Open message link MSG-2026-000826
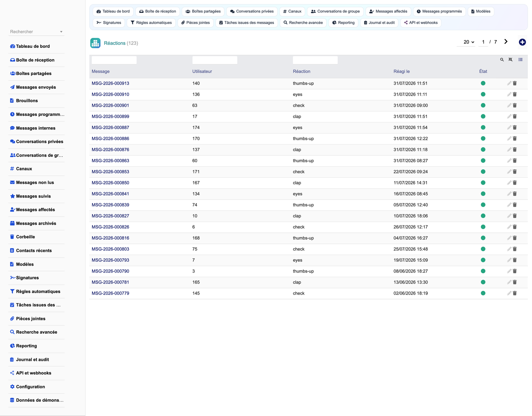 coord(110,227)
